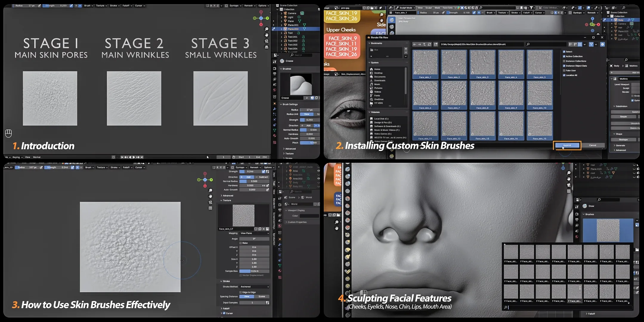Enable the Instance Collections checkbox
644x322 pixels.
(x=564, y=61)
